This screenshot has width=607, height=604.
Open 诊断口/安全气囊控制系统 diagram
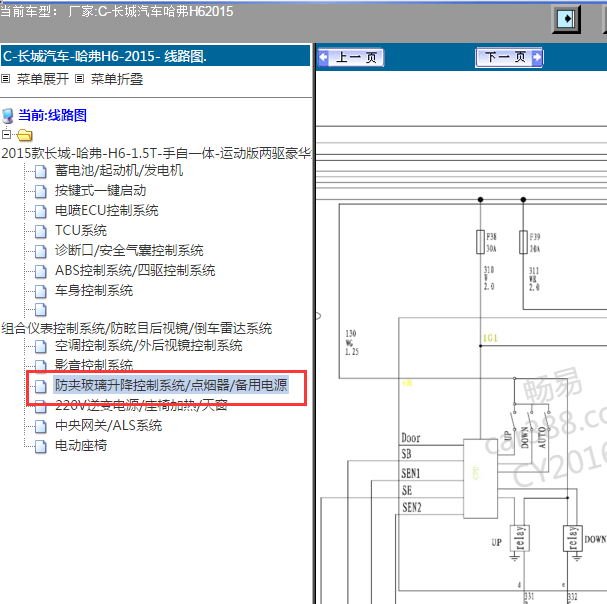point(129,251)
